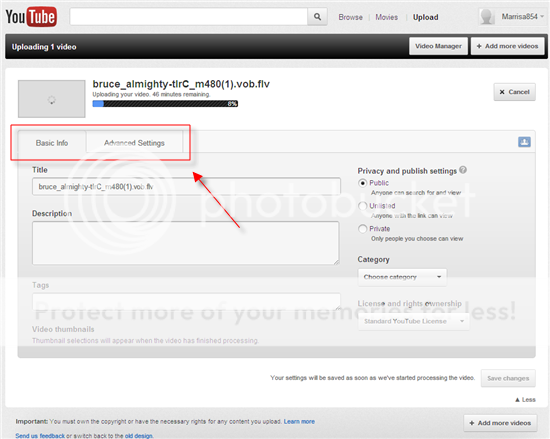
Task: Open the Video Manager
Action: pos(438,46)
